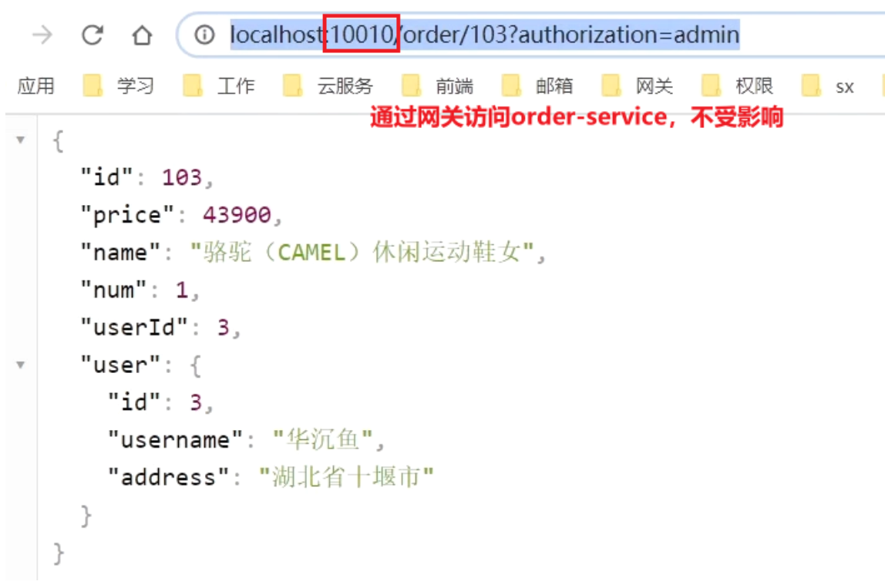Viewport: 885px width, 588px height.
Task: Open the 网关 bookmark folder
Action: (638, 86)
